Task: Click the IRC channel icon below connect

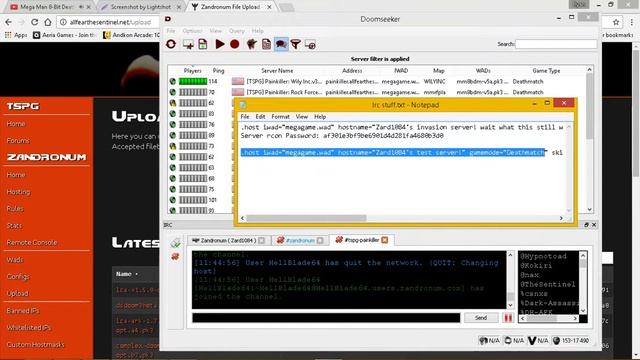Action: pos(175,256)
